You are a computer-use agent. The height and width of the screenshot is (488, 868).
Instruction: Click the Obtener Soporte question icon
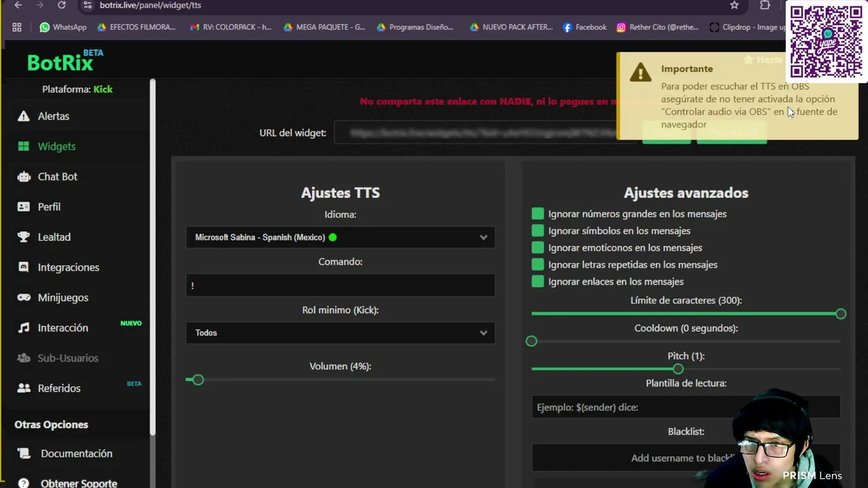[x=24, y=483]
